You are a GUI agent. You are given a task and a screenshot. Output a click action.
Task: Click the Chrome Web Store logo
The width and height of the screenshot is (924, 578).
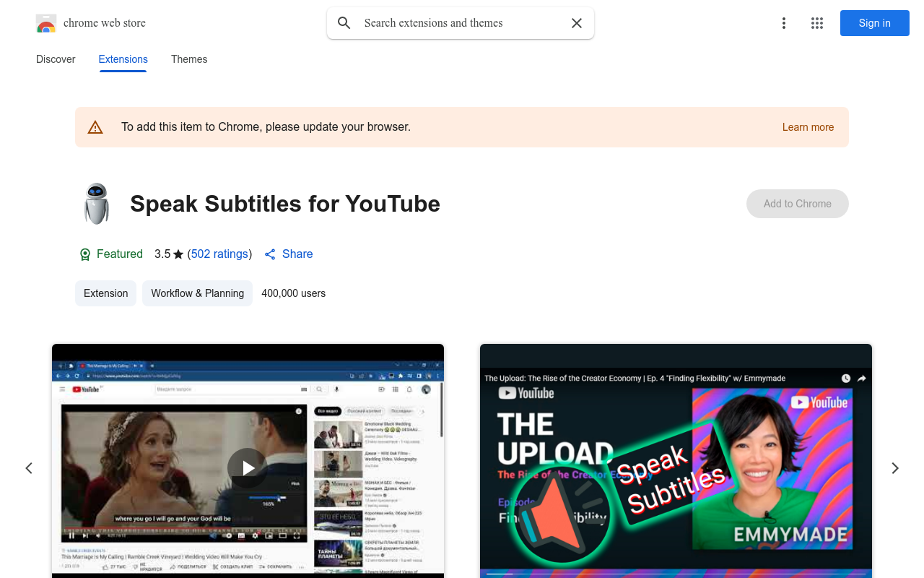coord(46,23)
